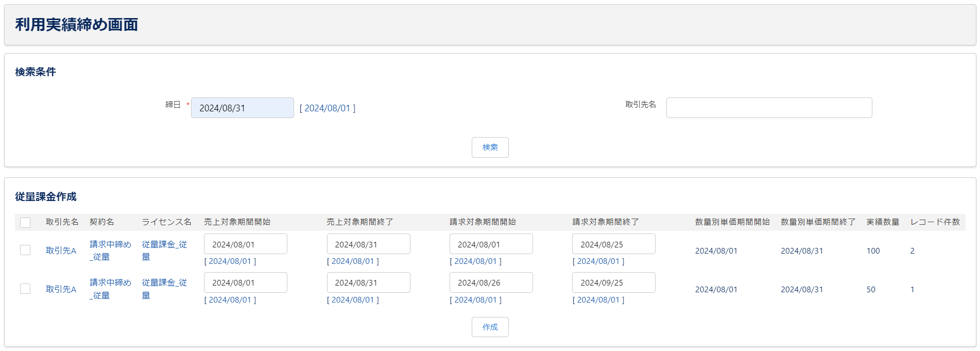This screenshot has height=351, width=980.
Task: Click the 2024/08/01 link beside 締日
Action: (x=327, y=108)
